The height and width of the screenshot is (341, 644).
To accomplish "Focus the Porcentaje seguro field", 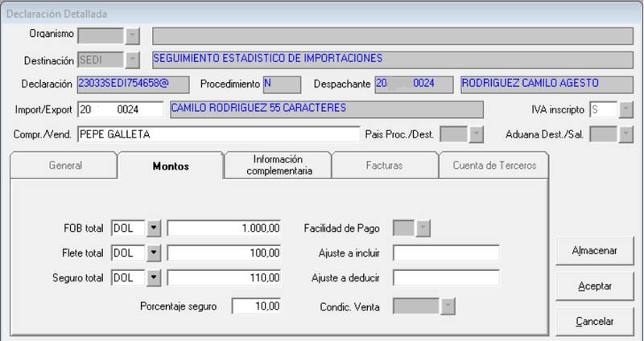I will click(257, 306).
